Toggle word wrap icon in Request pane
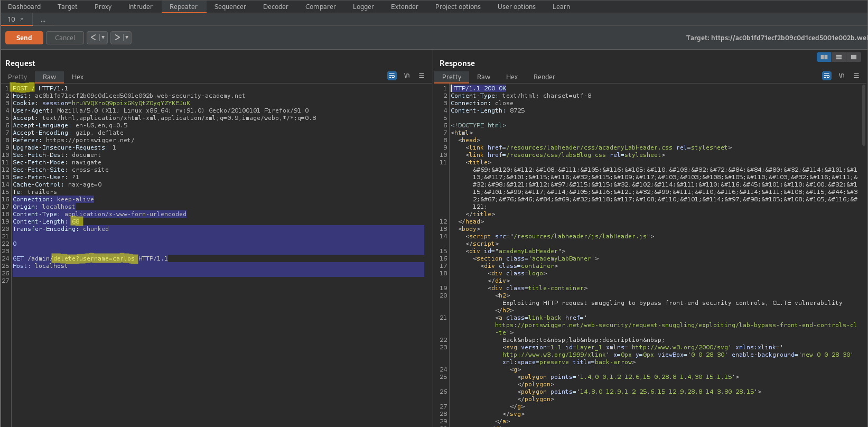 [x=392, y=76]
